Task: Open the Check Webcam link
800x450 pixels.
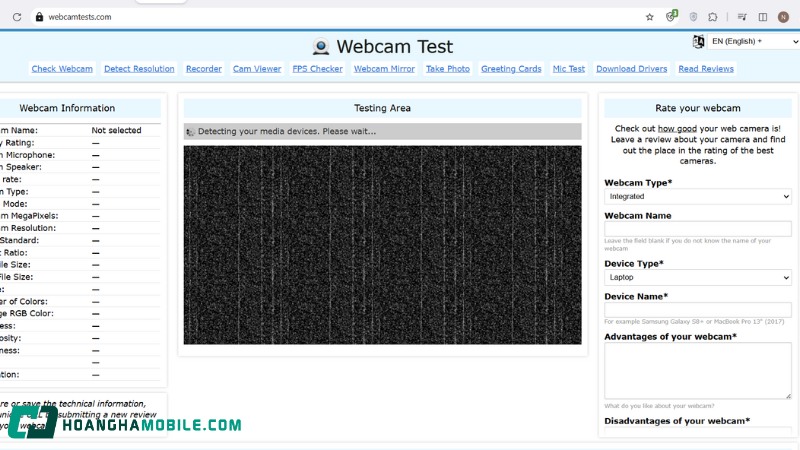Action: 62,69
